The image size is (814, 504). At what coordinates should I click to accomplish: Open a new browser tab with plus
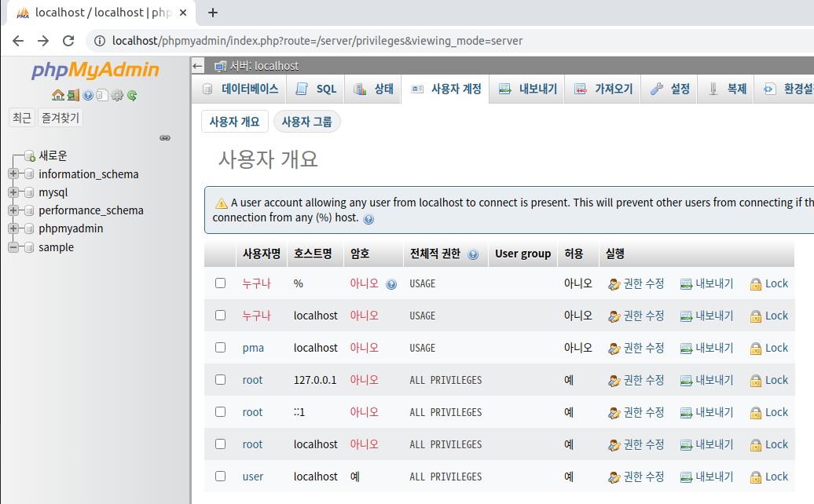pyautogui.click(x=213, y=13)
